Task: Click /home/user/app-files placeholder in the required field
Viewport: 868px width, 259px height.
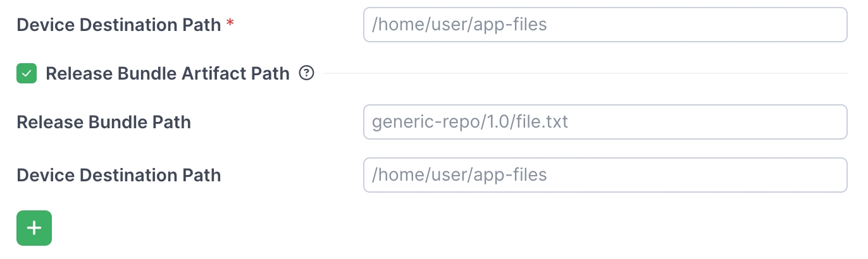Action: coord(459,25)
